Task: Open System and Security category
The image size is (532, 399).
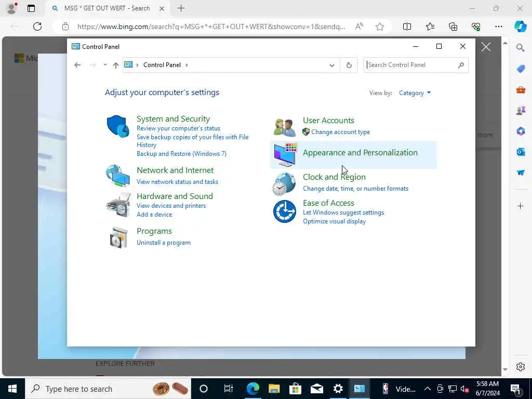Action: pyautogui.click(x=173, y=119)
